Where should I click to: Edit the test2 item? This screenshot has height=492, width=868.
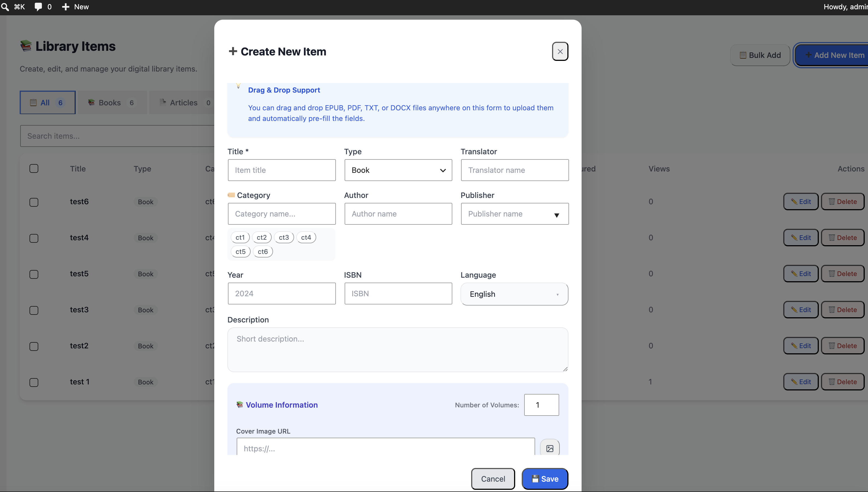point(801,346)
